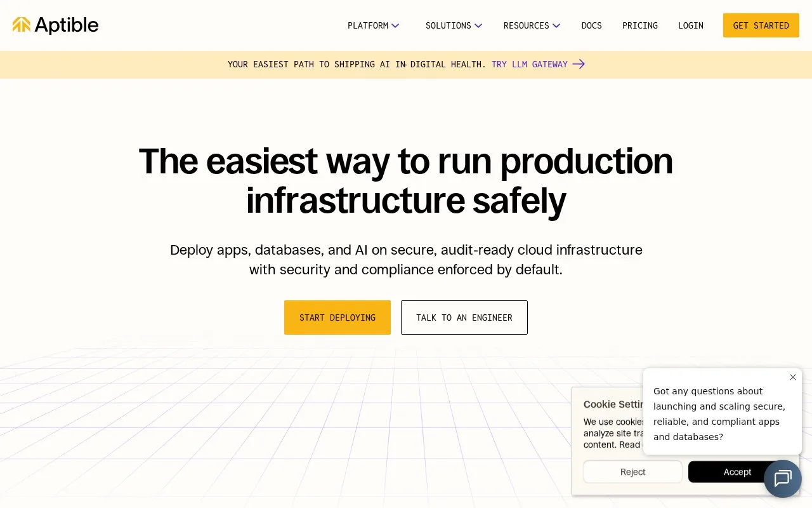The height and width of the screenshot is (508, 812).
Task: Open the chat launcher bubble icon
Action: pos(783,479)
